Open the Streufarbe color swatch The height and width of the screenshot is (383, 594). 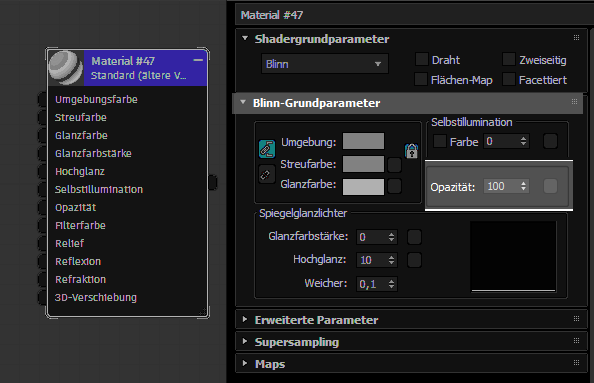[363, 164]
